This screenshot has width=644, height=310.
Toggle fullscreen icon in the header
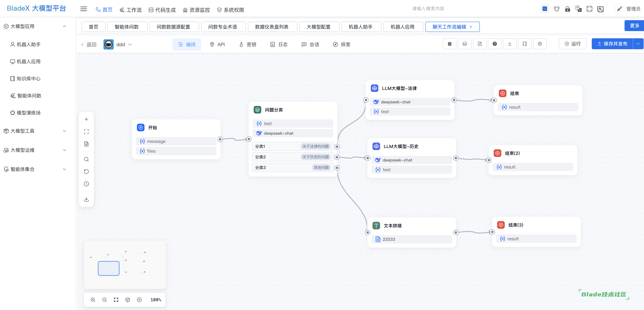[x=589, y=9]
